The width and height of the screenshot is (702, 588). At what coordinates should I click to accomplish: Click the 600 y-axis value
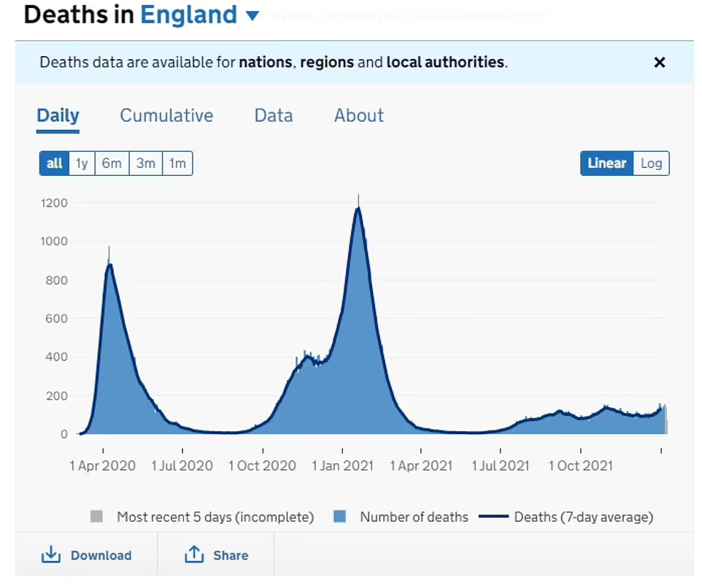point(56,319)
